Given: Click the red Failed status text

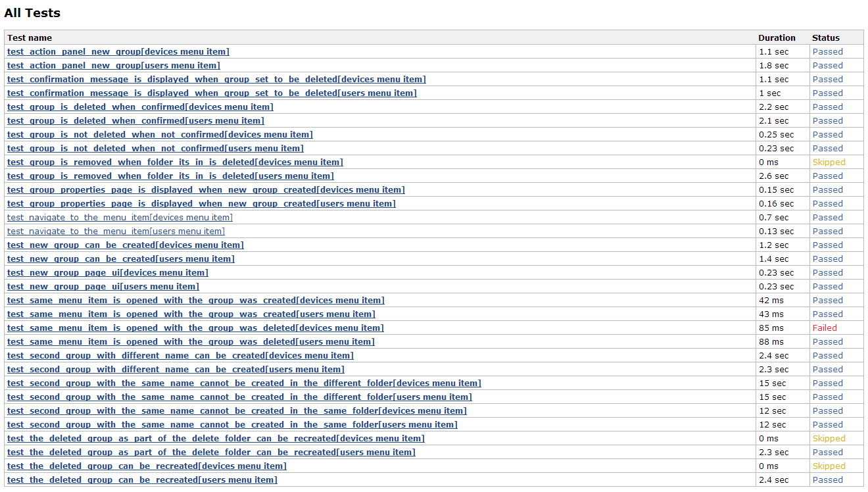Looking at the screenshot, I should [x=825, y=328].
